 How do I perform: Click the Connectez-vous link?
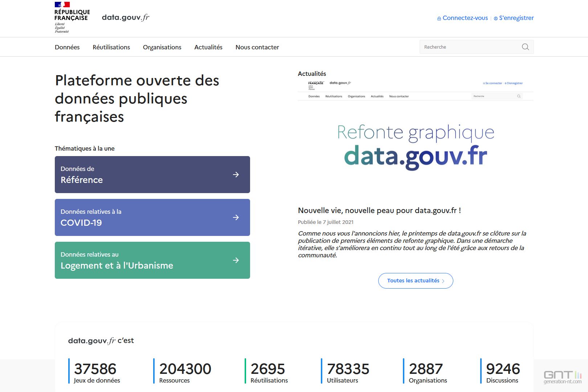click(462, 18)
